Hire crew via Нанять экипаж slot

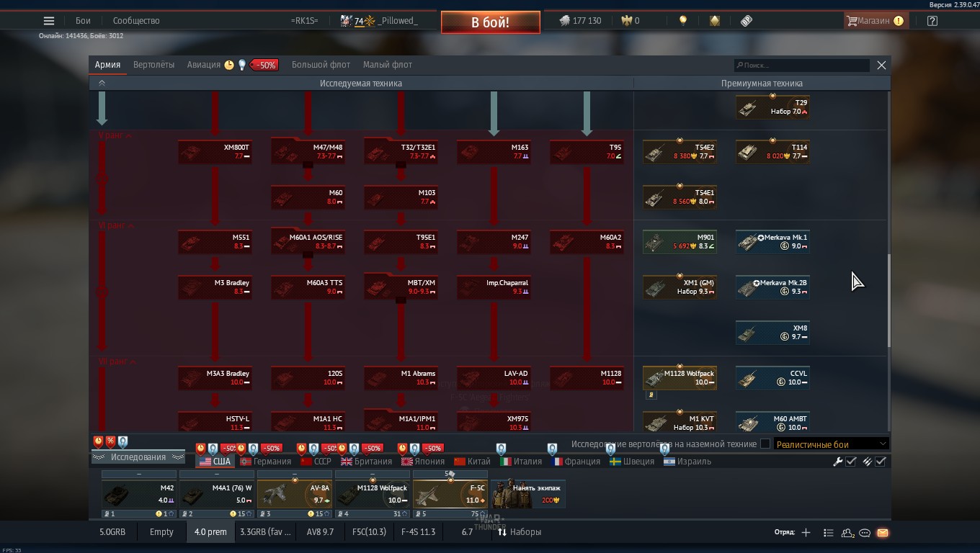pos(528,494)
